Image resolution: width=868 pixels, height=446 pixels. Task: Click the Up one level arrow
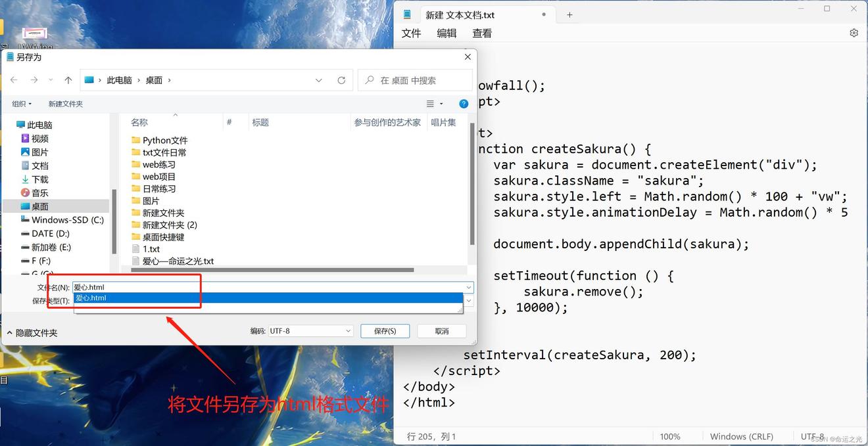[68, 80]
